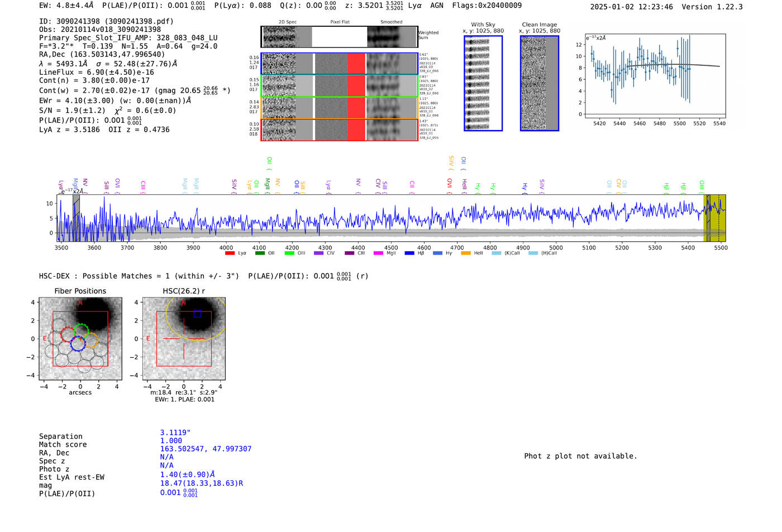
Task: Click the detection ID 3090241398 line
Action: 106,21
